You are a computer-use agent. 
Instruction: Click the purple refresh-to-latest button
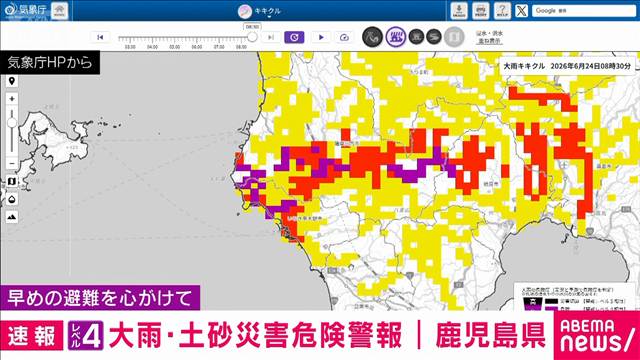click(294, 37)
